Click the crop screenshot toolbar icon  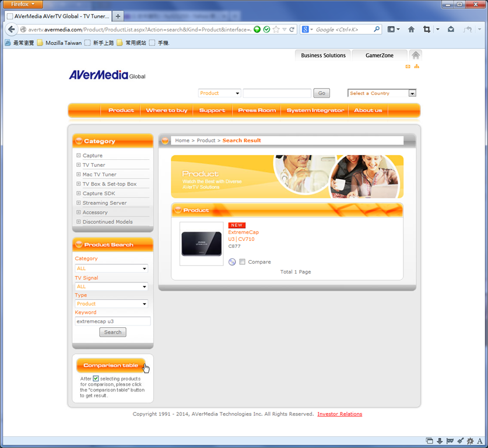[x=426, y=29]
